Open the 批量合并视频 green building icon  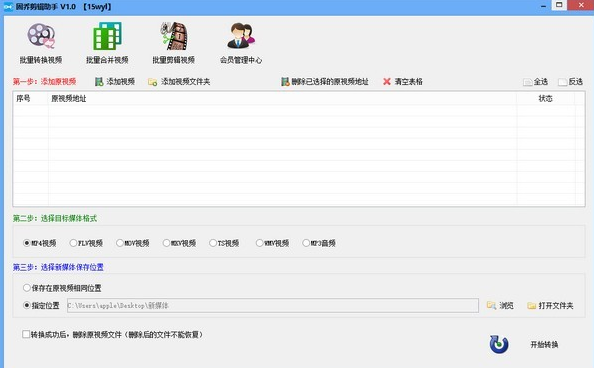pos(107,36)
